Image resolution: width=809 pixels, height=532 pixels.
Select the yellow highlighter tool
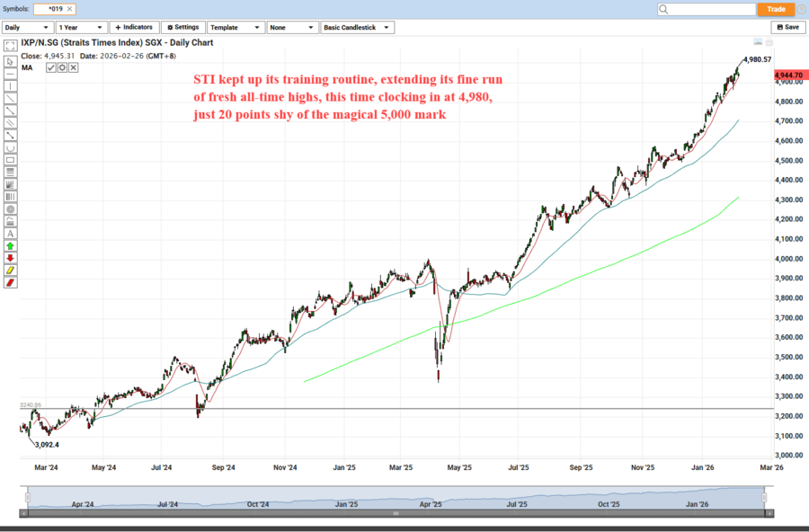10,270
